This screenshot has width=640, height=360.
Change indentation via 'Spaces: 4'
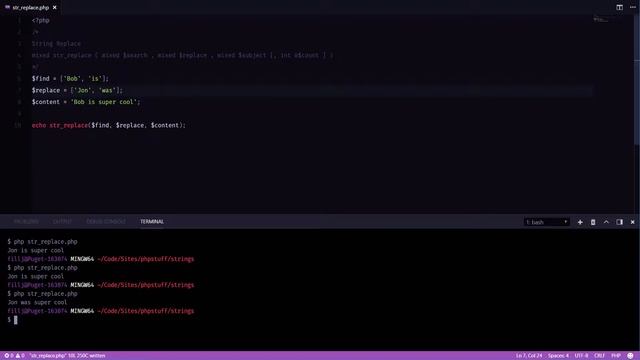pos(558,356)
